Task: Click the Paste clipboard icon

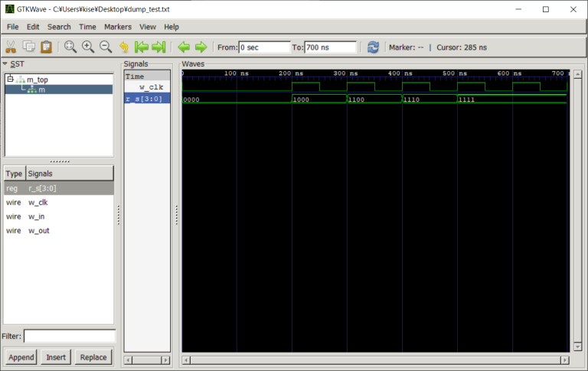Action: click(47, 47)
